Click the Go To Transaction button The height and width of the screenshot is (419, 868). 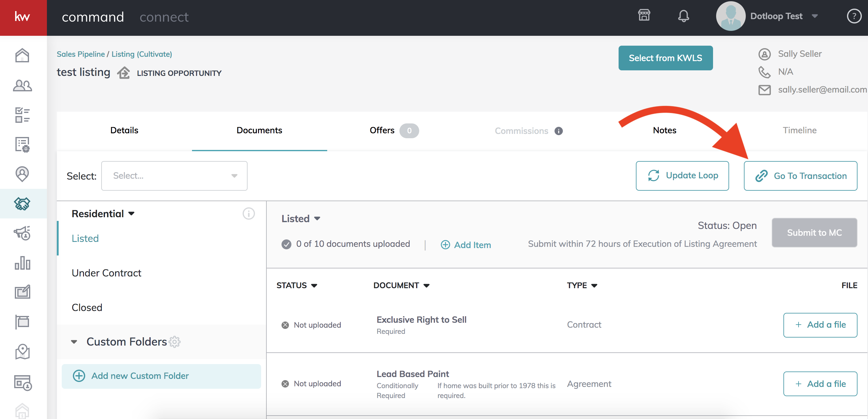800,176
